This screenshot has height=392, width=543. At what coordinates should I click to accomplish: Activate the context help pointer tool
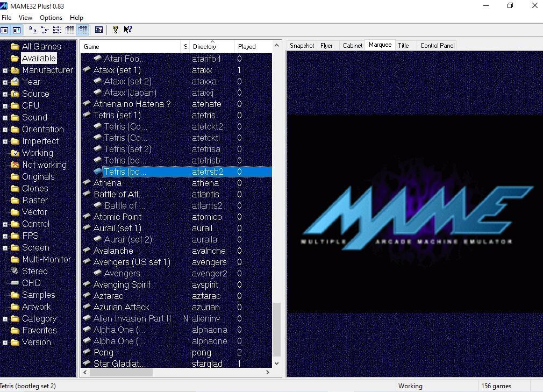pos(128,30)
